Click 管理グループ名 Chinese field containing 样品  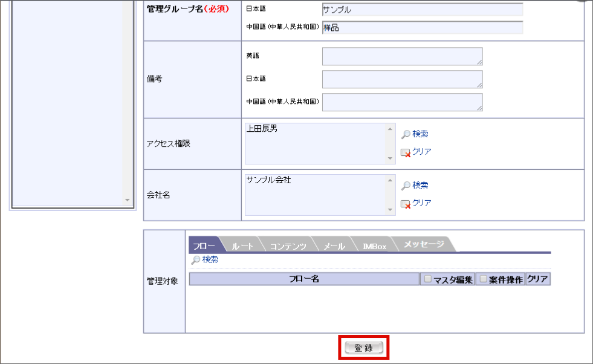[x=423, y=27]
